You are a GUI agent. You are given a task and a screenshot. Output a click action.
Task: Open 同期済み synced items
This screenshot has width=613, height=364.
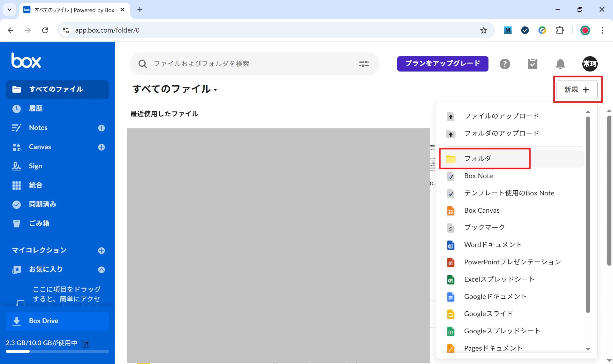(42, 204)
